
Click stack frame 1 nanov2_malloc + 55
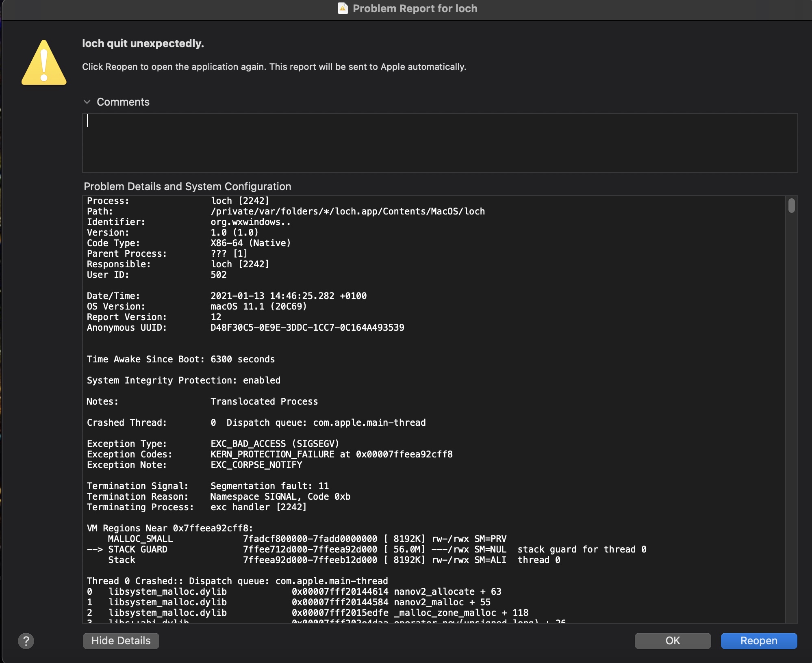(289, 602)
